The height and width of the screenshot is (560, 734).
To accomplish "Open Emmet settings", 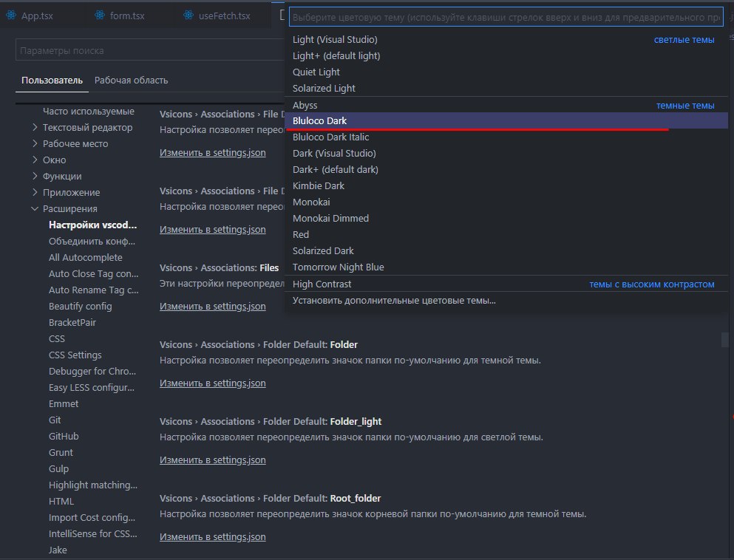I will [x=64, y=403].
